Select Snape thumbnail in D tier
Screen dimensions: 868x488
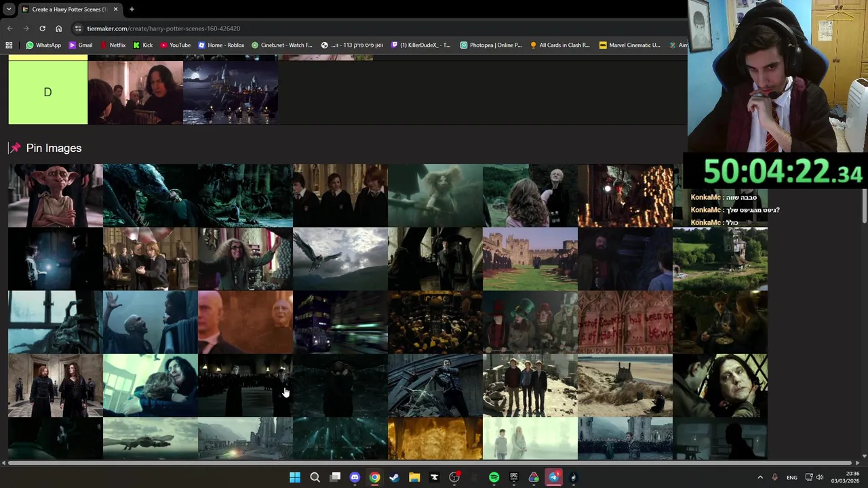(136, 92)
